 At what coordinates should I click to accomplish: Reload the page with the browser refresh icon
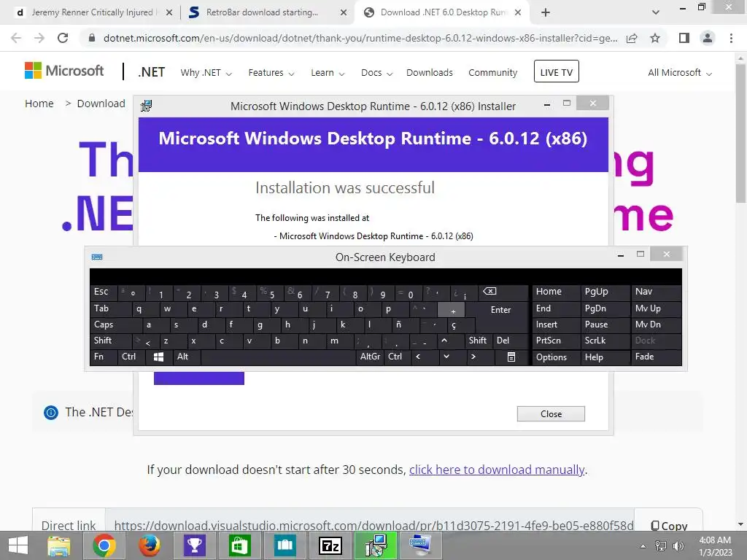(63, 38)
